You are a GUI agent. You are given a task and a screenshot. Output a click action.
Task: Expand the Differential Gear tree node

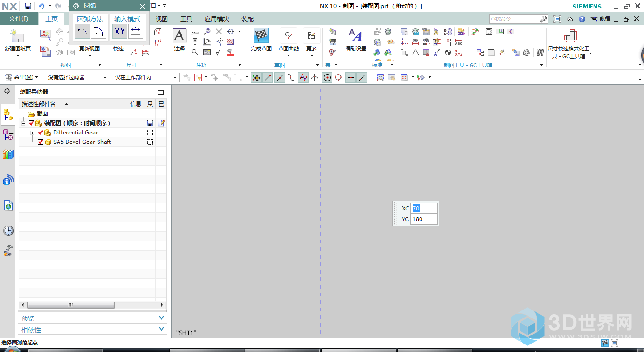[33, 133]
